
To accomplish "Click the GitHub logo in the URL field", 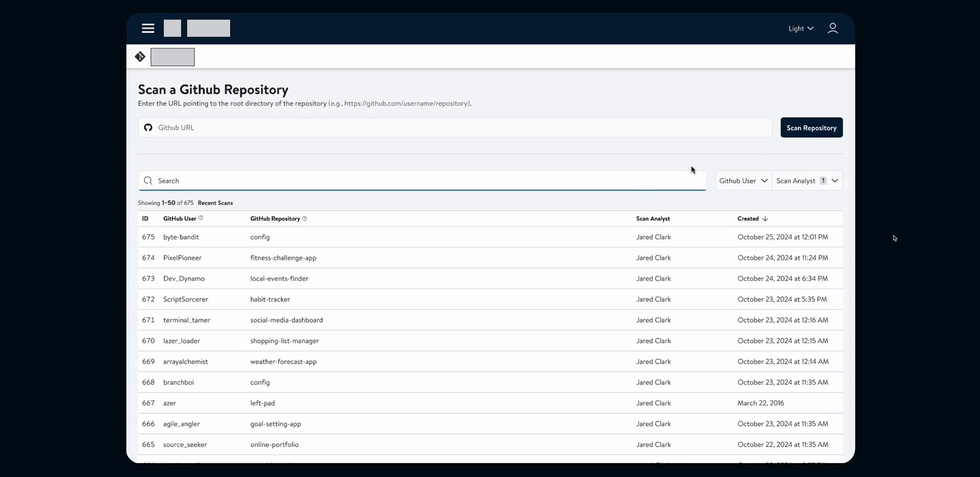I will click(148, 128).
